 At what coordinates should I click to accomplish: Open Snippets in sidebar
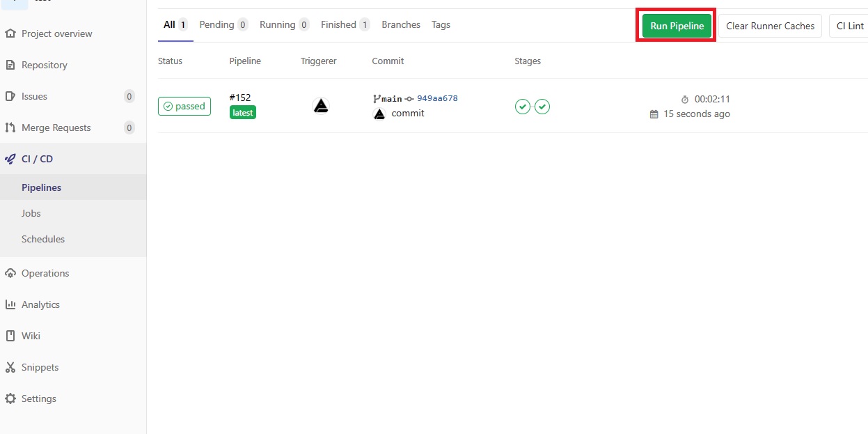[x=40, y=367]
